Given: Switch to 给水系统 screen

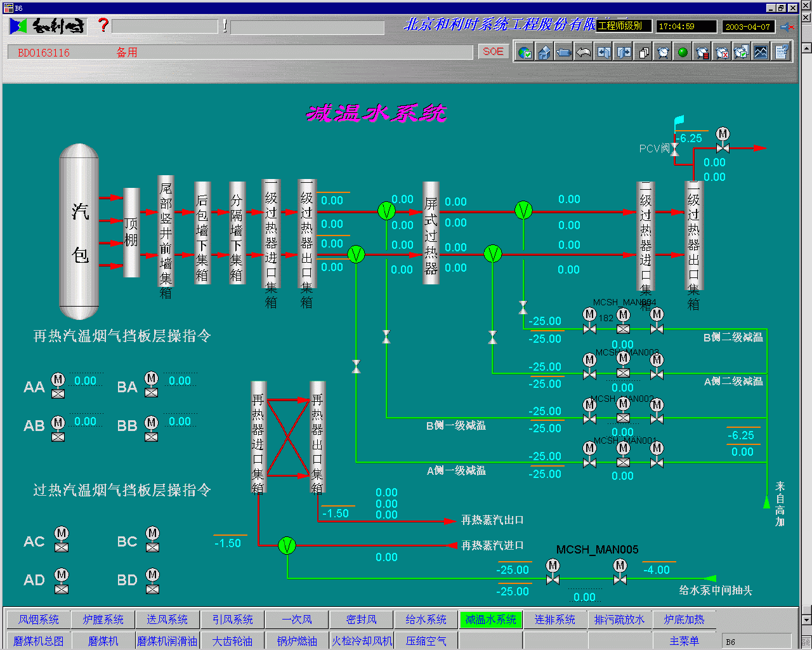Looking at the screenshot, I should coord(426,620).
